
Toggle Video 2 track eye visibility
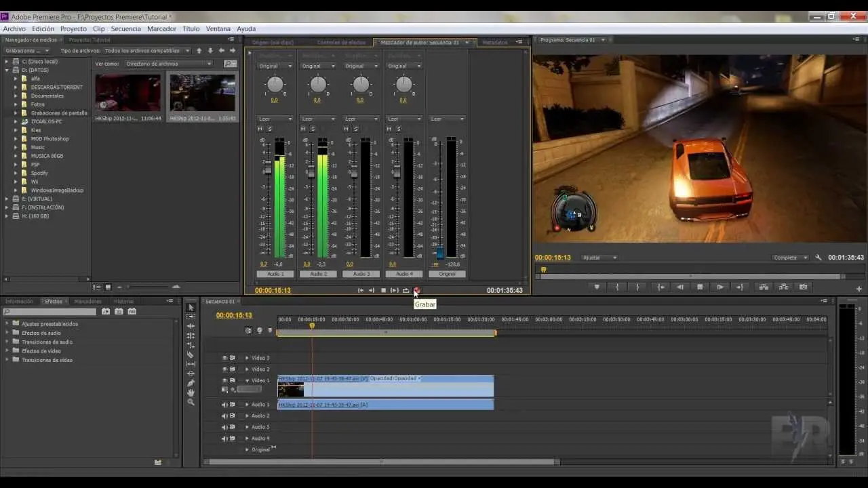coord(224,369)
